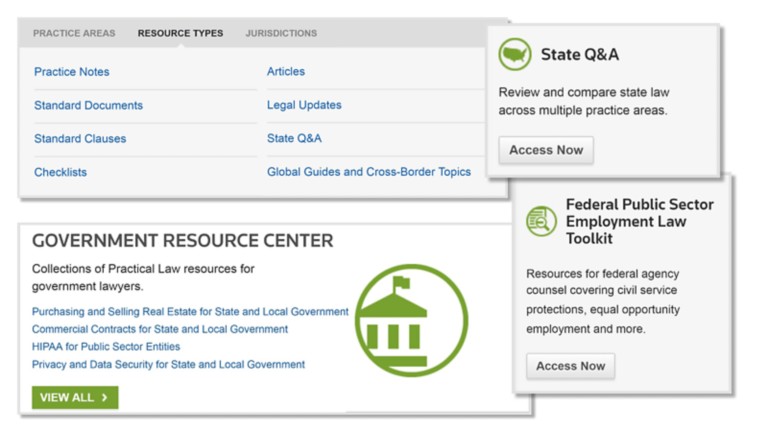Click the green View All button
768x432 pixels.
[x=75, y=397]
